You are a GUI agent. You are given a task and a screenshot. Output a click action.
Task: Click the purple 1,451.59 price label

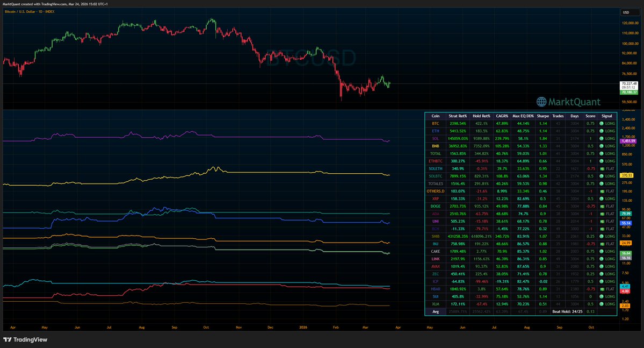pyautogui.click(x=628, y=141)
